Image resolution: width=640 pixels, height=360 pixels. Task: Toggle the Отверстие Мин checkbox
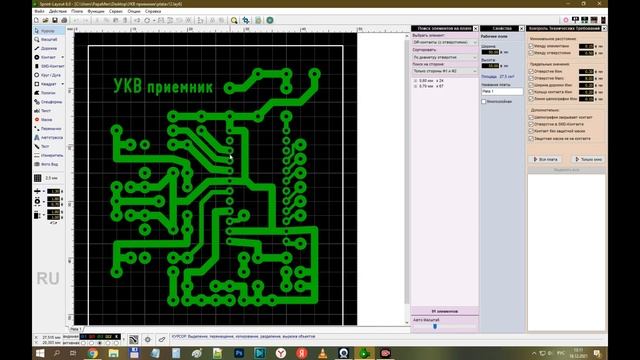click(x=531, y=71)
